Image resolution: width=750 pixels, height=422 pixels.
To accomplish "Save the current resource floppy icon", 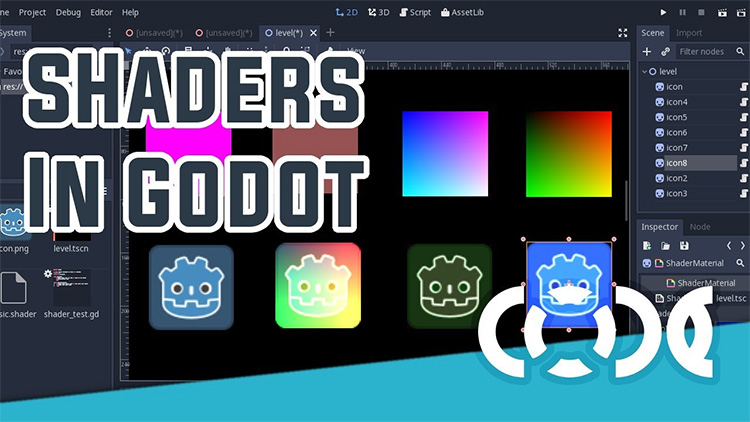I will point(684,246).
